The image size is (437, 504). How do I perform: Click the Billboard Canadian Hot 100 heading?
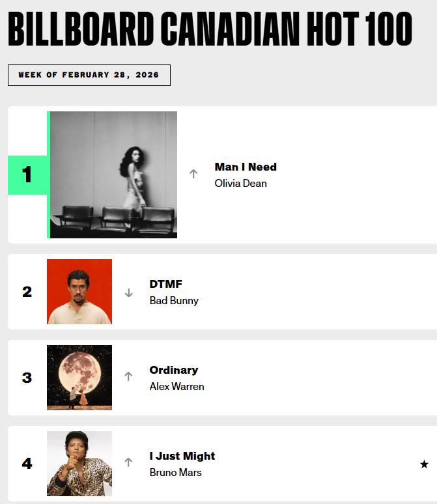210,29
